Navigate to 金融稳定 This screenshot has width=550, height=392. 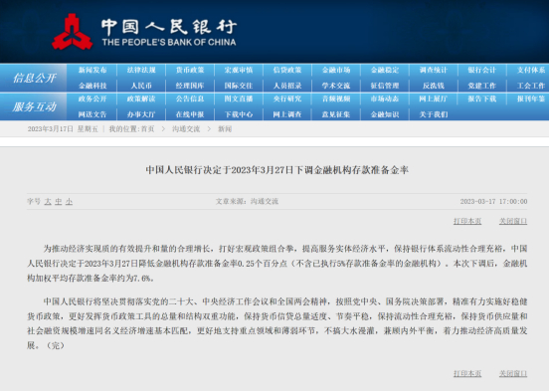click(385, 71)
